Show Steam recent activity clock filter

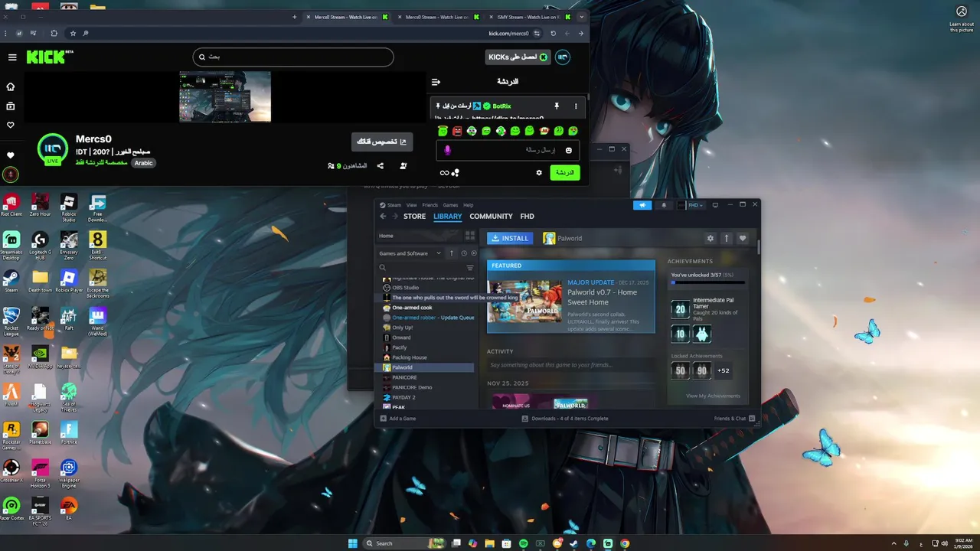tap(463, 253)
